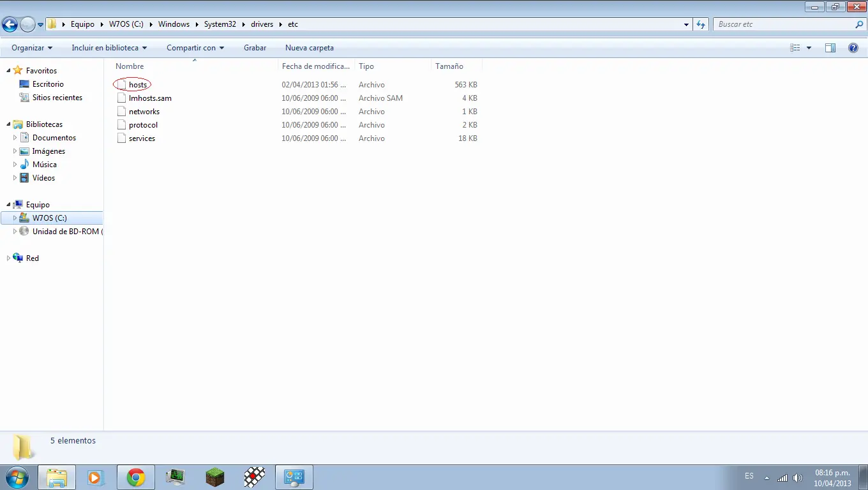Jump to the drivers folder breadcrumb
This screenshot has height=490, width=868.
point(262,24)
